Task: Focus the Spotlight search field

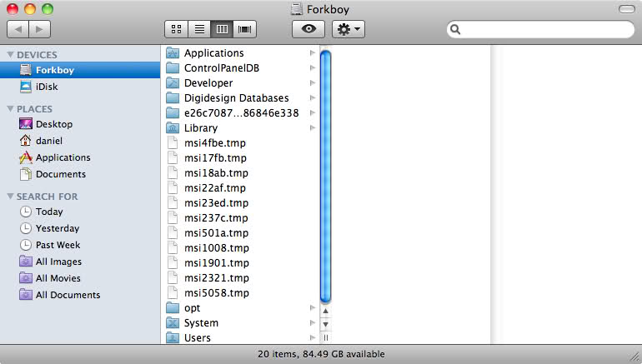Action: click(x=540, y=29)
